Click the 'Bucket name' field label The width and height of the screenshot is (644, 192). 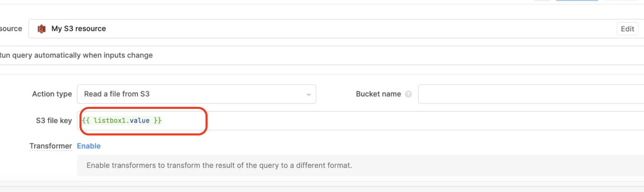click(x=378, y=94)
